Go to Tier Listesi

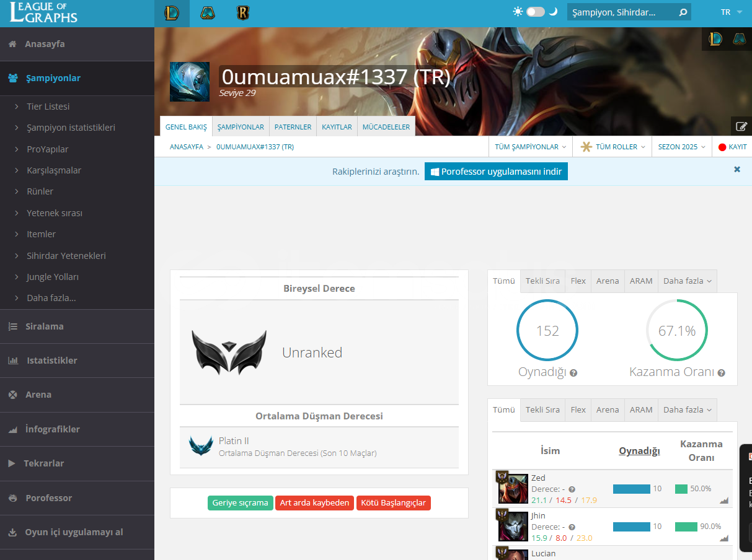[48, 107]
